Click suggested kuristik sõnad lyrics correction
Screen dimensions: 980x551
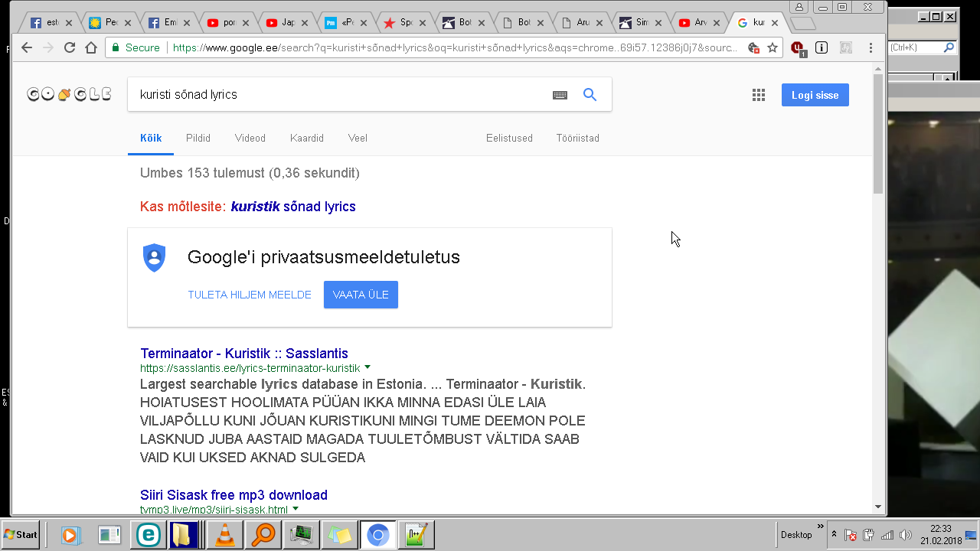pyautogui.click(x=293, y=207)
